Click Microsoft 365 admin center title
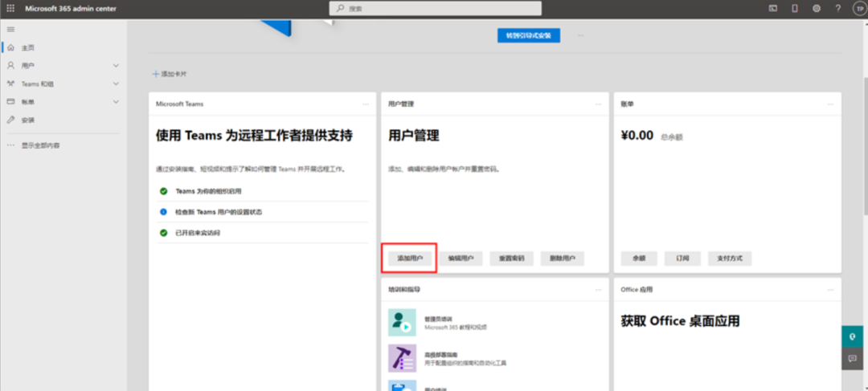 click(71, 8)
